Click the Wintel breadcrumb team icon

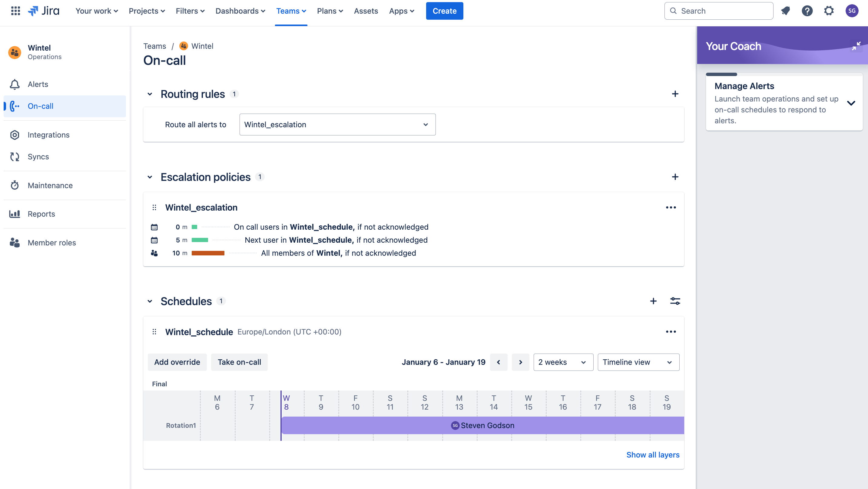click(183, 46)
